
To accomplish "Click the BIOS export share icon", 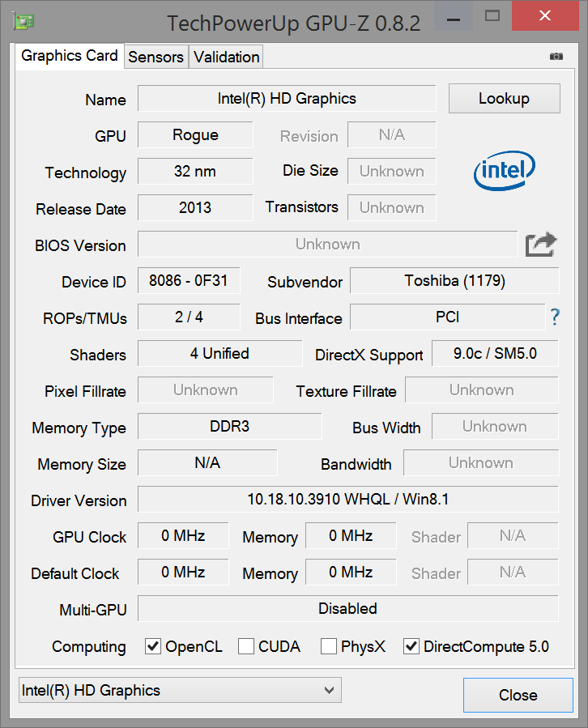I will coord(541,245).
